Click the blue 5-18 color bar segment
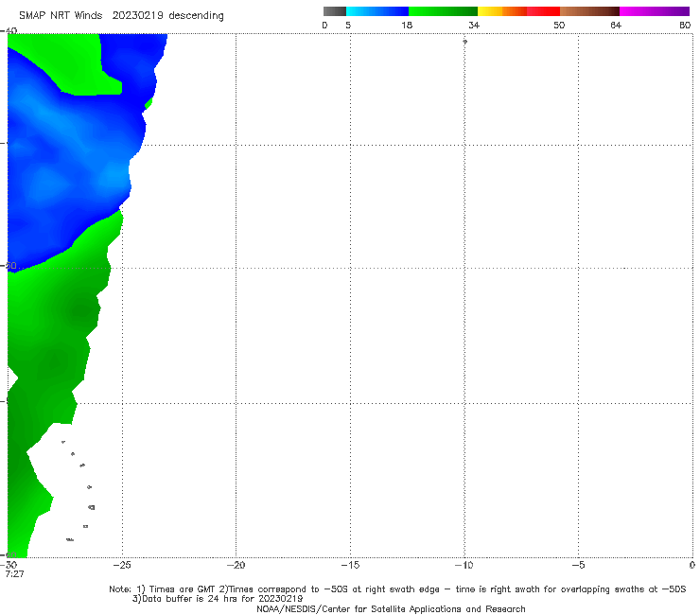This screenshot has width=700, height=615. [x=377, y=11]
